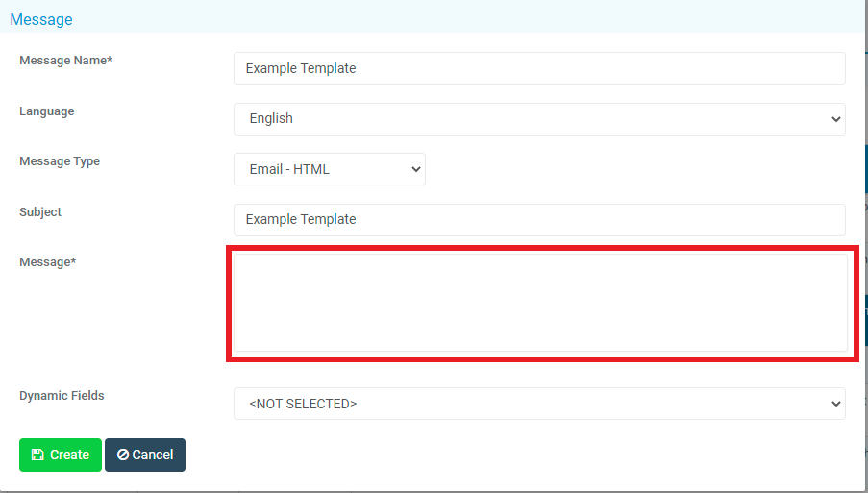Click inside the Message text area
Screen dimensions: 868x493
pyautogui.click(x=540, y=303)
